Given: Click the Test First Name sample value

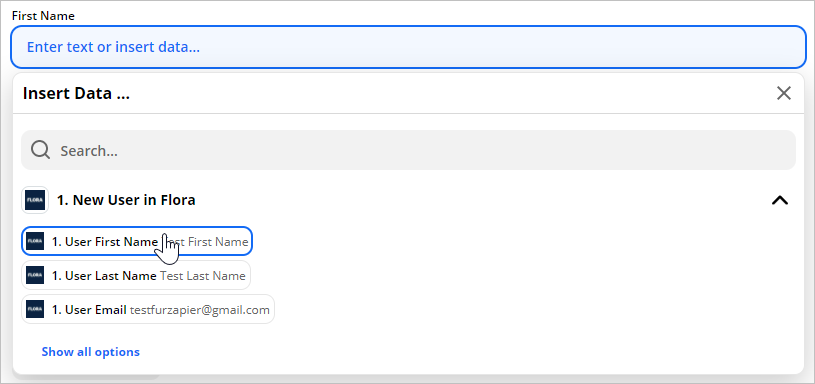Looking at the screenshot, I should pos(205,242).
